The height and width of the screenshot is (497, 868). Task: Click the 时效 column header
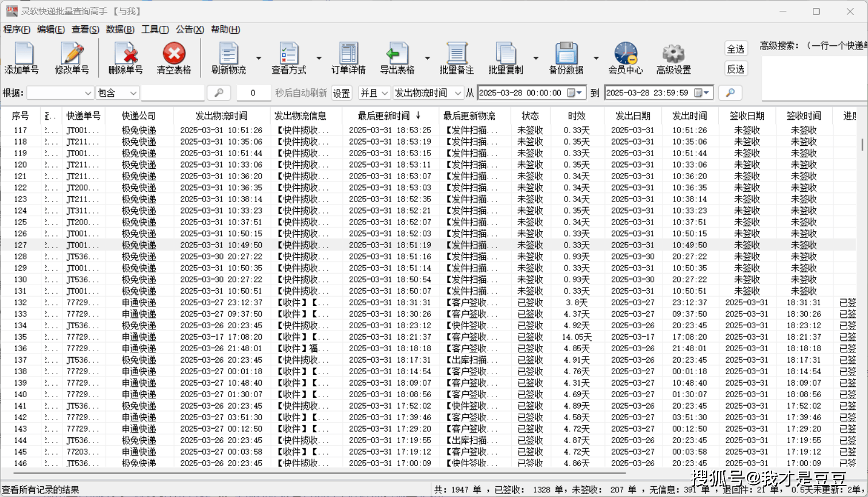point(577,116)
